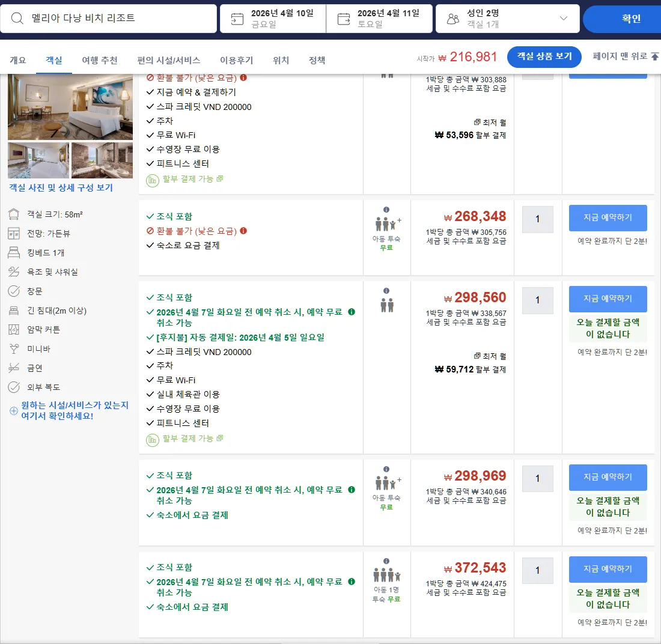The height and width of the screenshot is (644, 661).
Task: Go to 편의 시설/서비스 tab
Action: coord(169,60)
